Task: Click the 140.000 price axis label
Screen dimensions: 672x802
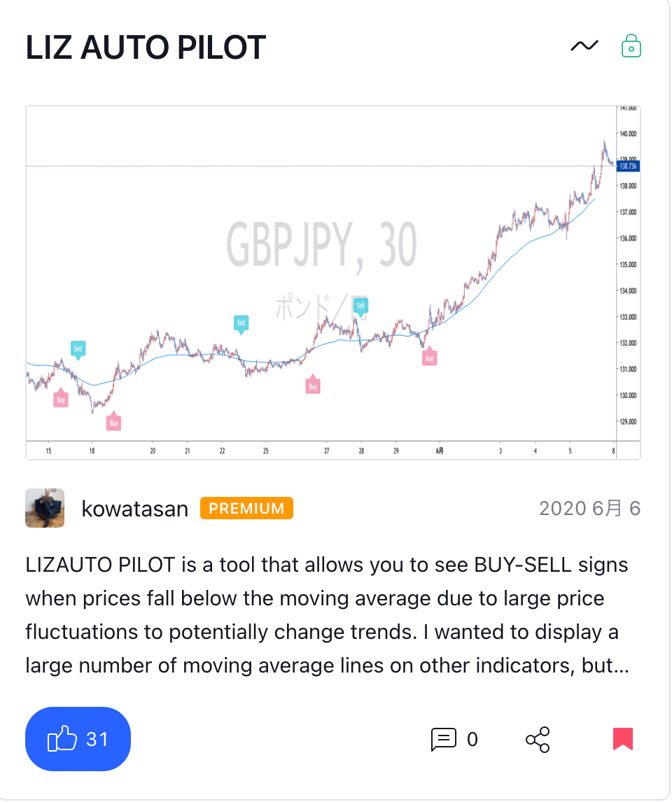Action: [x=628, y=134]
